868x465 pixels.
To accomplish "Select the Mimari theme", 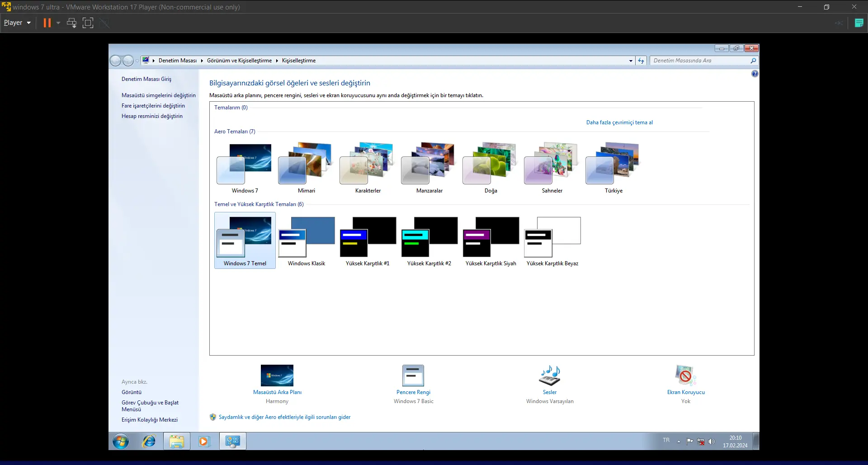I will pyautogui.click(x=307, y=168).
